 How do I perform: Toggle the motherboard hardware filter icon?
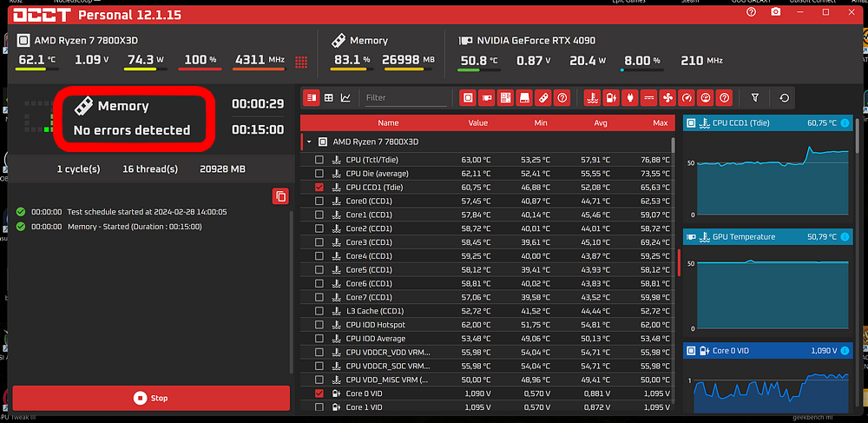505,98
